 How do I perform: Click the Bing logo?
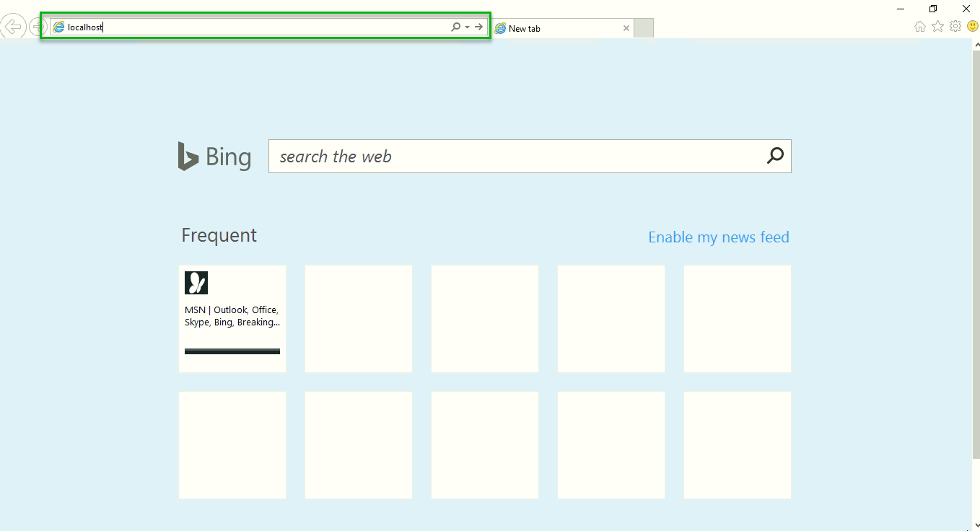click(x=215, y=157)
